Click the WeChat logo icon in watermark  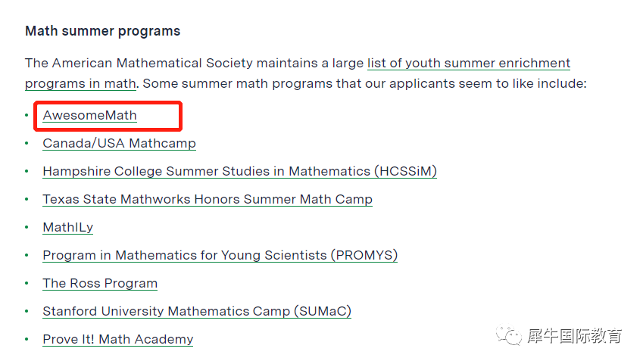508,335
